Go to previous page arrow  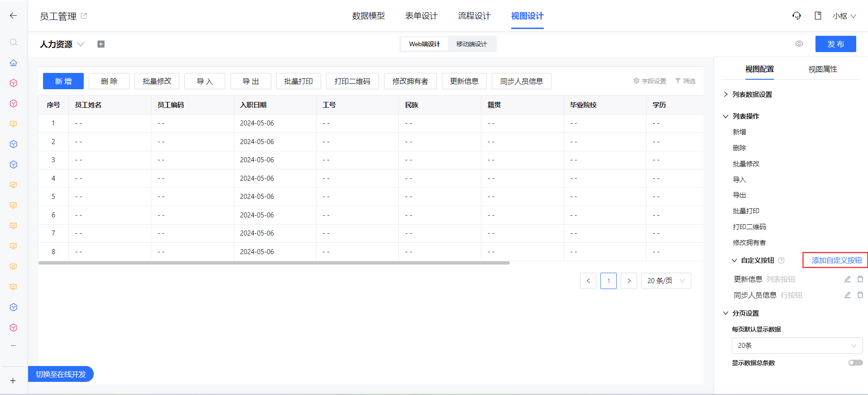(588, 281)
